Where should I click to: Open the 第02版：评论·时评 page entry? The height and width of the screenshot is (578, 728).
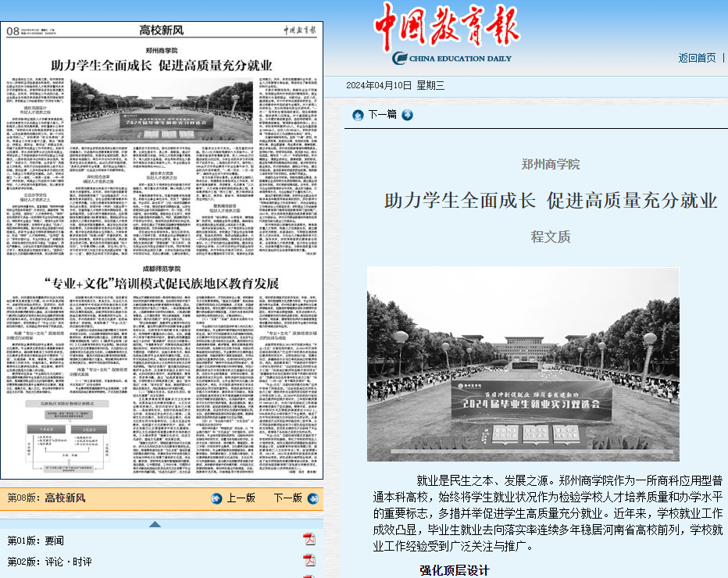tap(49, 561)
